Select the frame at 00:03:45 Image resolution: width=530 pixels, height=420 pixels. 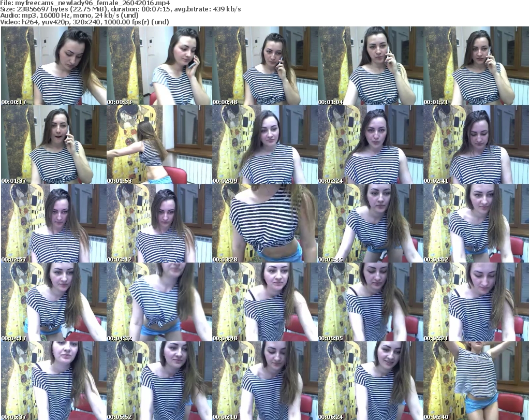coord(370,224)
